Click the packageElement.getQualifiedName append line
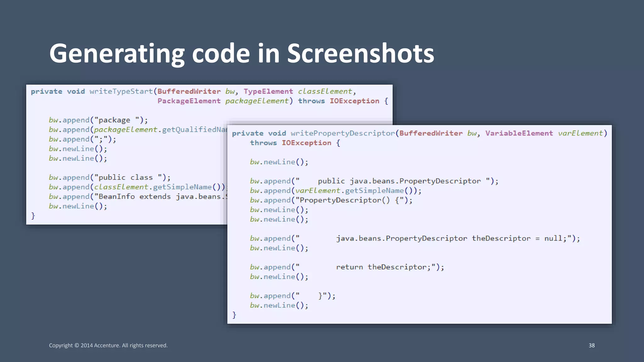Viewport: 644px width, 362px height. tap(138, 130)
